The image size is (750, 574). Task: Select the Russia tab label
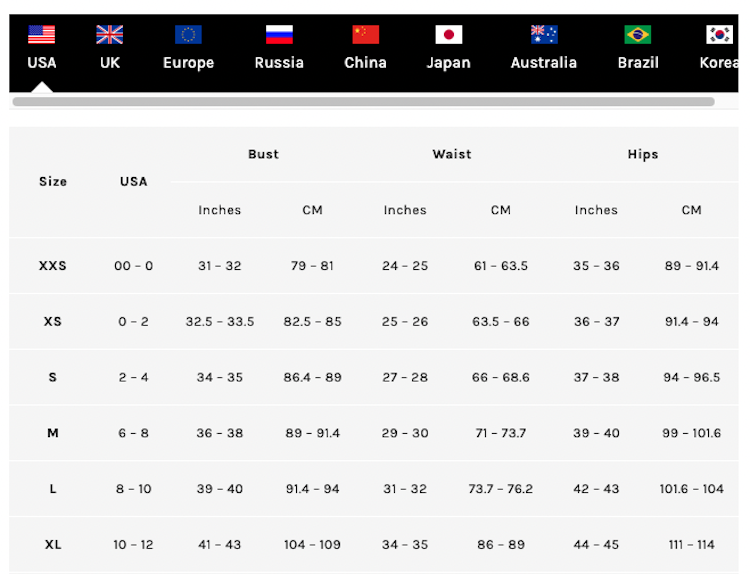point(279,63)
